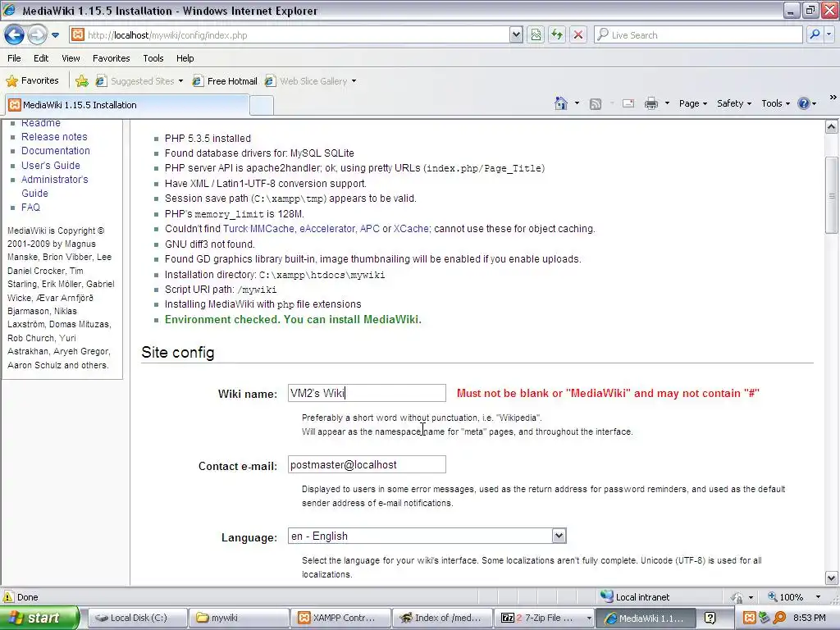Click the Refresh page icon
The image size is (840, 630).
557,34
